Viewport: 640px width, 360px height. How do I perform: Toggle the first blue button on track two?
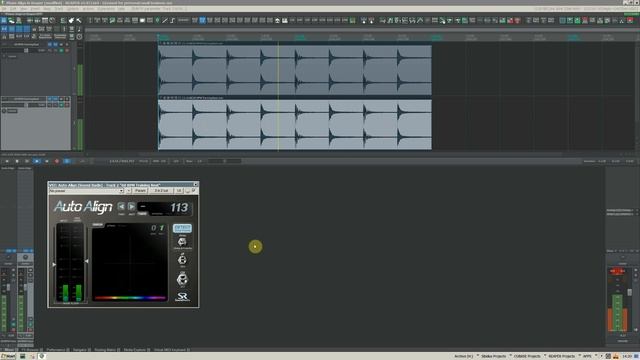(x=50, y=99)
